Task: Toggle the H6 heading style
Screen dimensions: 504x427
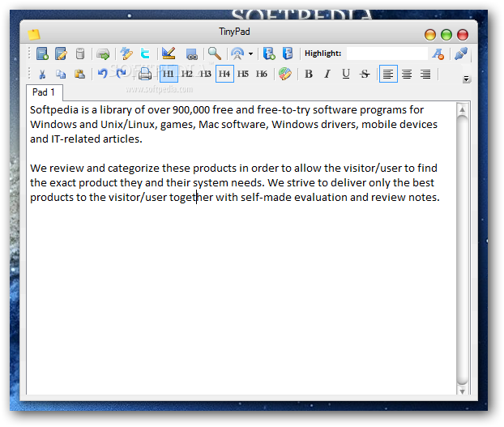Action: point(262,74)
